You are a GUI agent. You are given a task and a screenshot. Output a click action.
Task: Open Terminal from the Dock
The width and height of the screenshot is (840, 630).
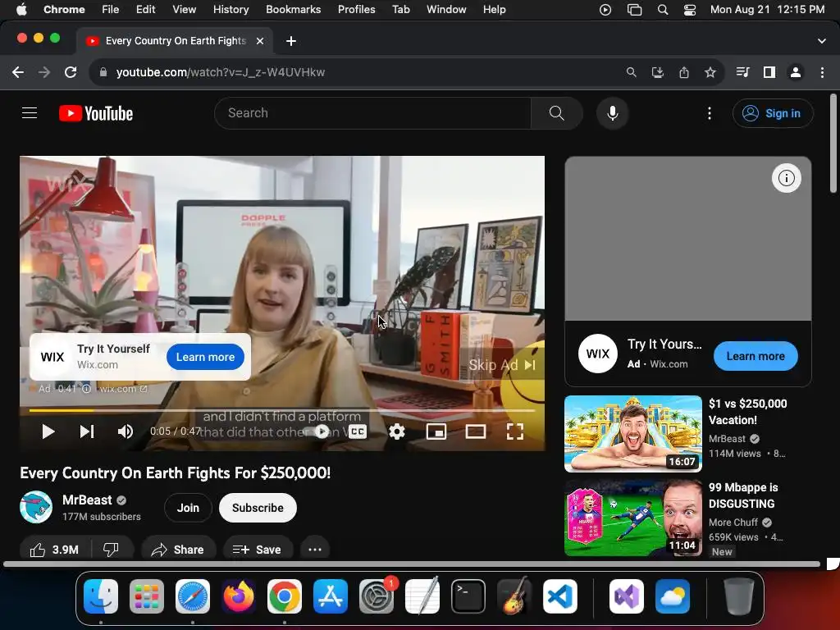pos(468,596)
